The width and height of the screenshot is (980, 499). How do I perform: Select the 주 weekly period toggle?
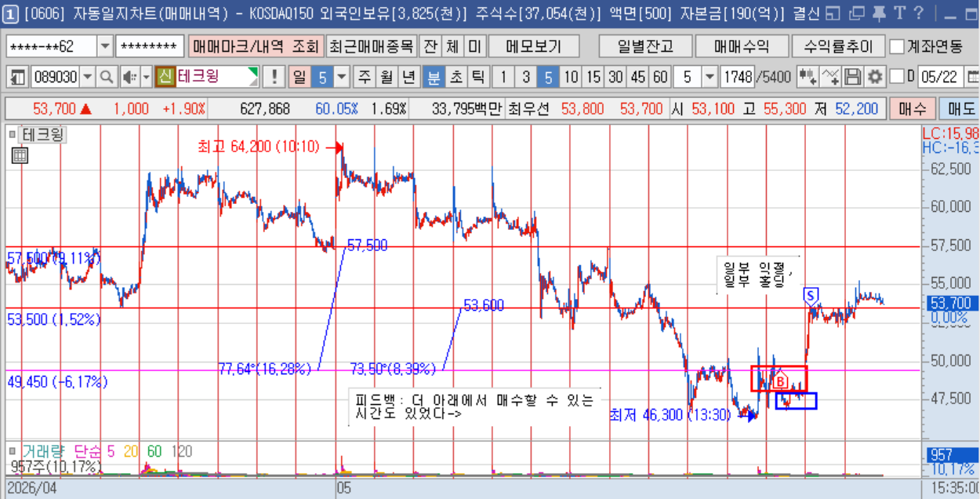[365, 77]
